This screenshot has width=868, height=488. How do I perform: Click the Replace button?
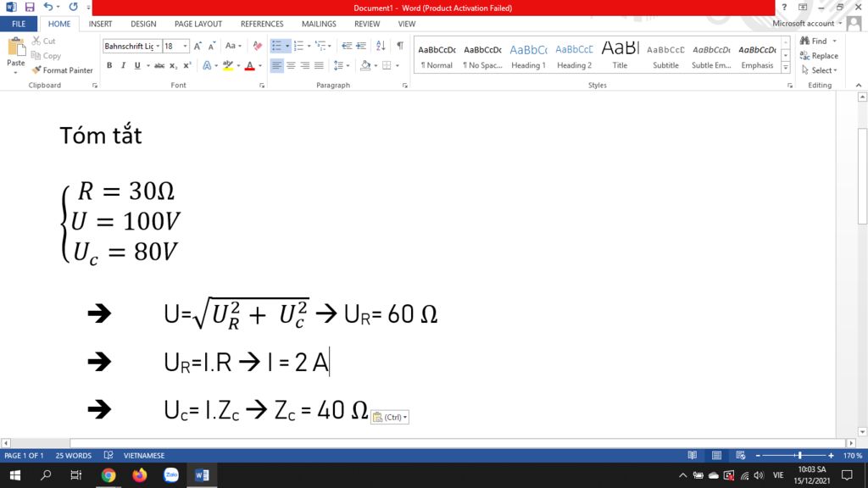(x=820, y=55)
